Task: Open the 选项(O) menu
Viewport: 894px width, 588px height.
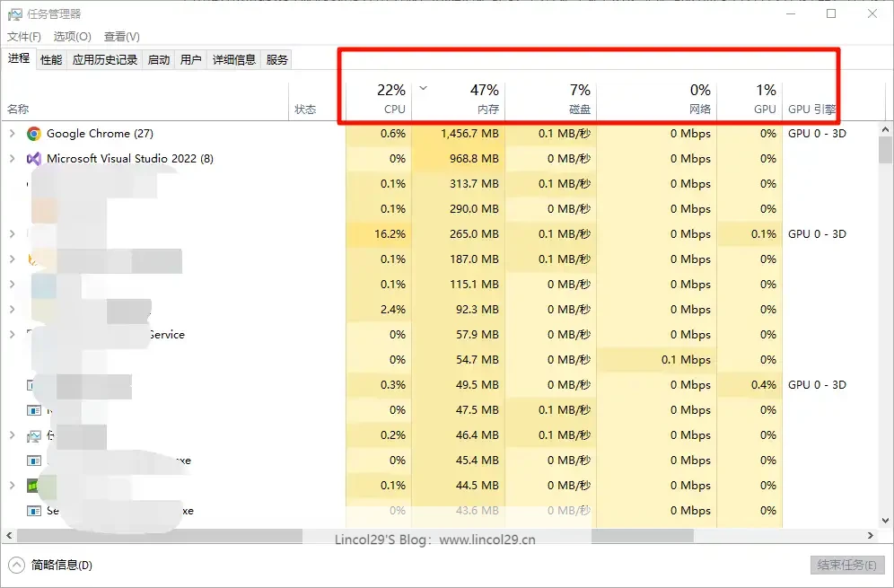Action: pyautogui.click(x=73, y=37)
